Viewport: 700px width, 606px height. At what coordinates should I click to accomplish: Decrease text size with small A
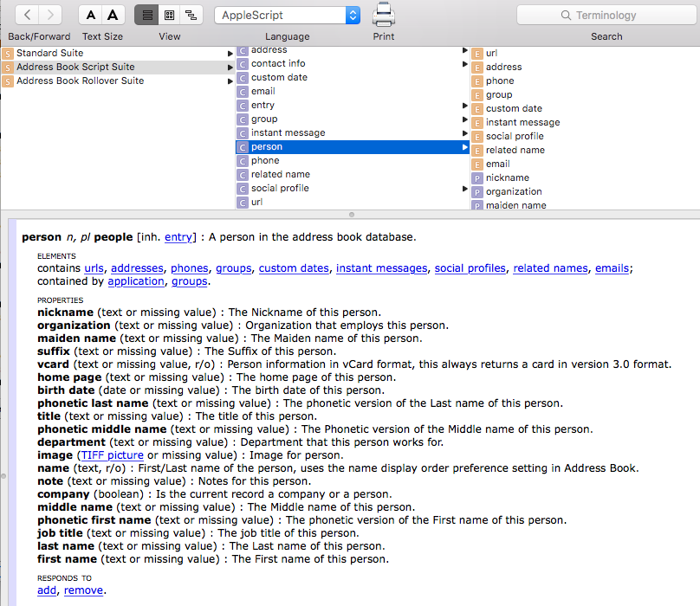click(91, 15)
